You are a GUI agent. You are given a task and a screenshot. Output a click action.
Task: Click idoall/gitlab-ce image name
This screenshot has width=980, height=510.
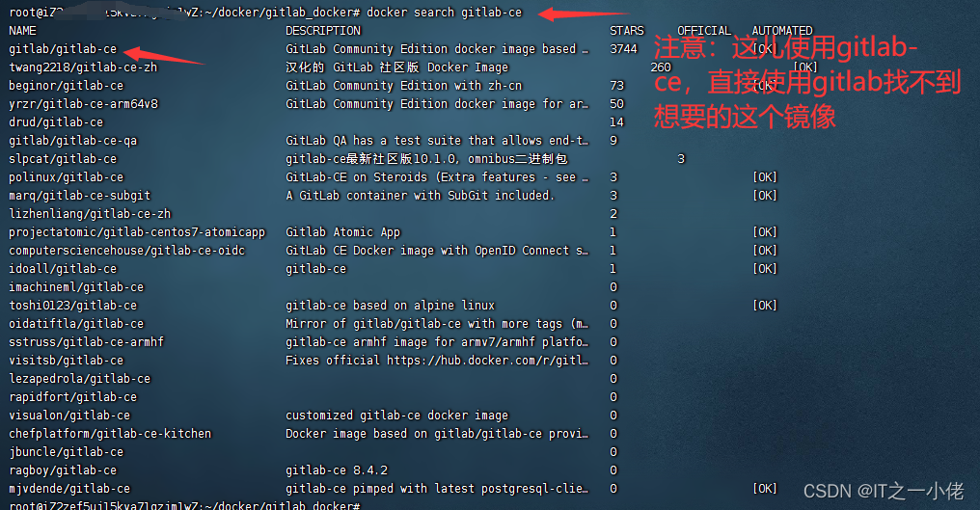pos(63,269)
